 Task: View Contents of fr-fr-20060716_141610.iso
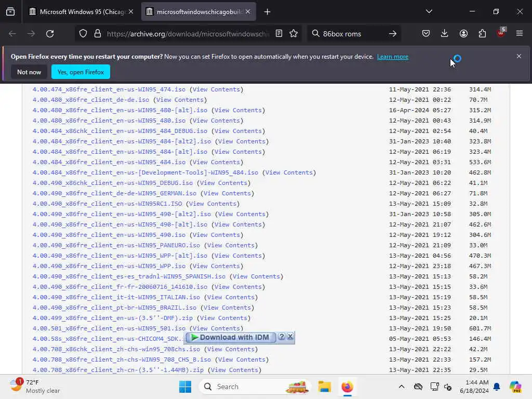238,287
